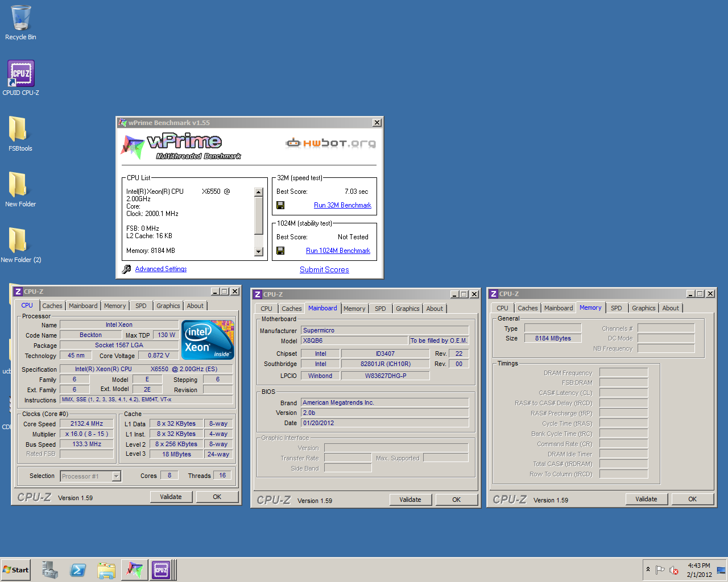Click the Run 1024M Benchmark link
Image resolution: width=728 pixels, height=582 pixels.
[x=338, y=251]
